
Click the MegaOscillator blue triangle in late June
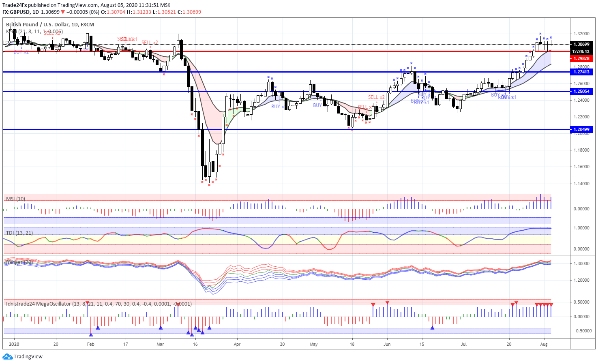(432, 328)
